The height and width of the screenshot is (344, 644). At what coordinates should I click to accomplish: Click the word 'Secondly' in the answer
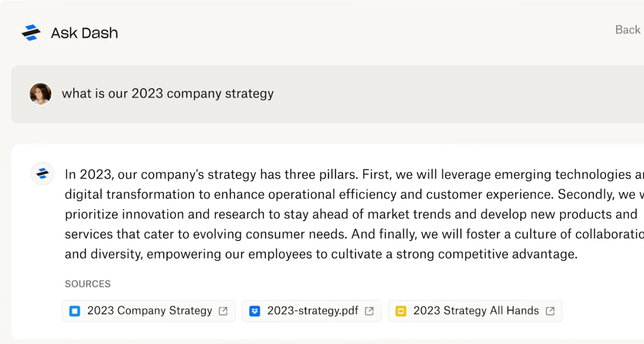pyautogui.click(x=586, y=194)
